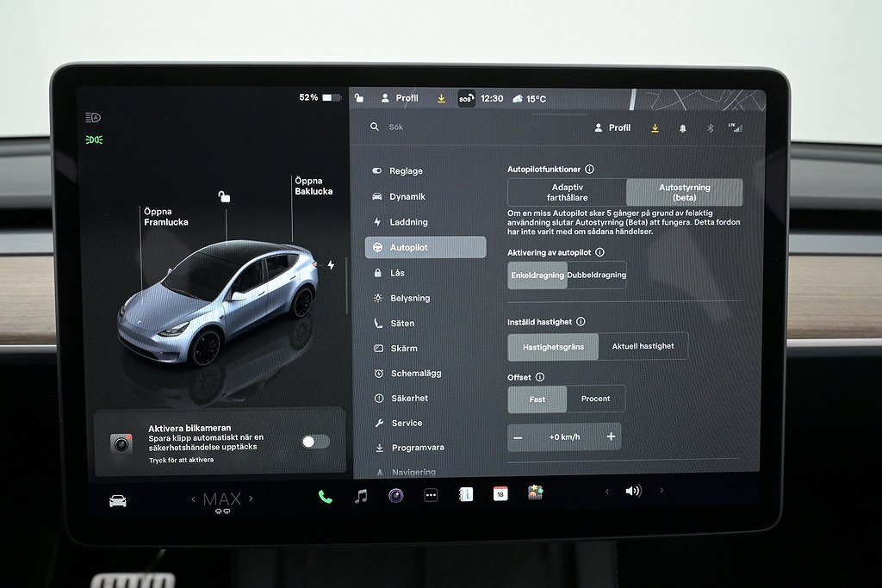Open the more apps ellipsis icon
882x588 pixels.
click(431, 495)
